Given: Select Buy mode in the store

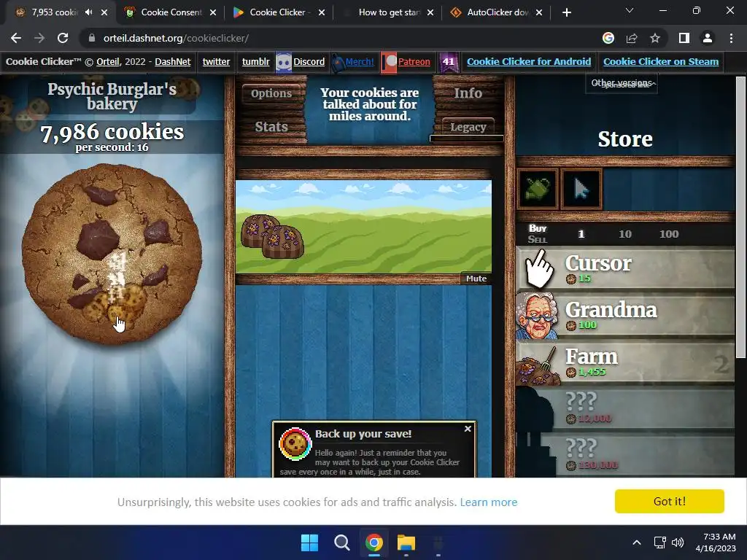Looking at the screenshot, I should click(538, 228).
